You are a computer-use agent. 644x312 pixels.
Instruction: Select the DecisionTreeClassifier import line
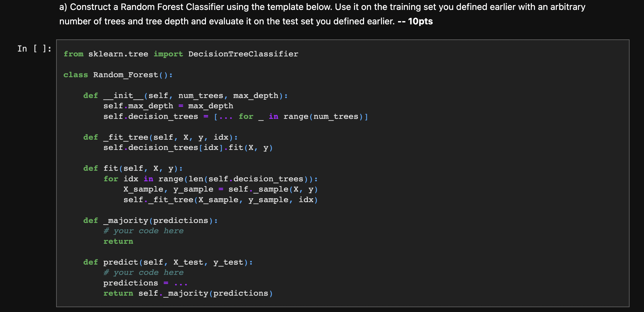[x=181, y=54]
